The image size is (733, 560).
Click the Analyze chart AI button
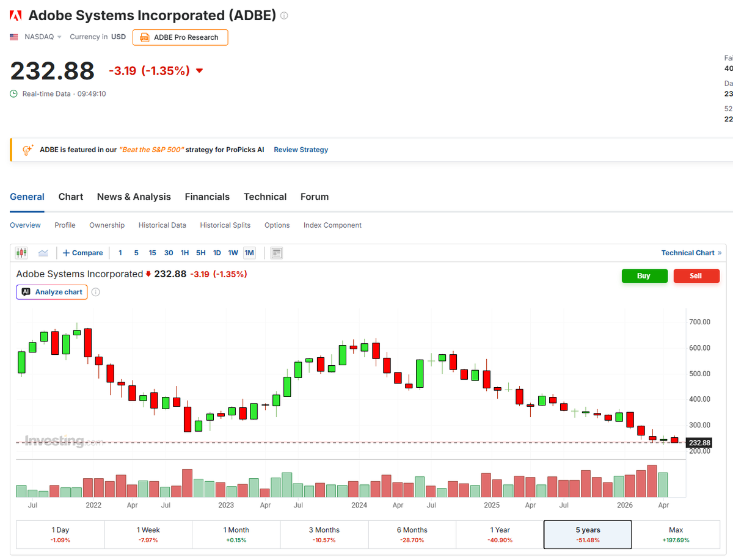(x=52, y=292)
